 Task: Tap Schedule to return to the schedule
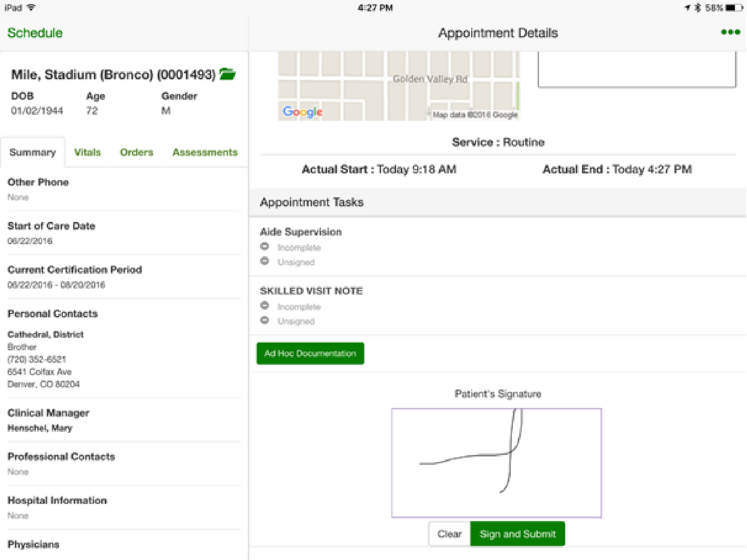pyautogui.click(x=34, y=32)
